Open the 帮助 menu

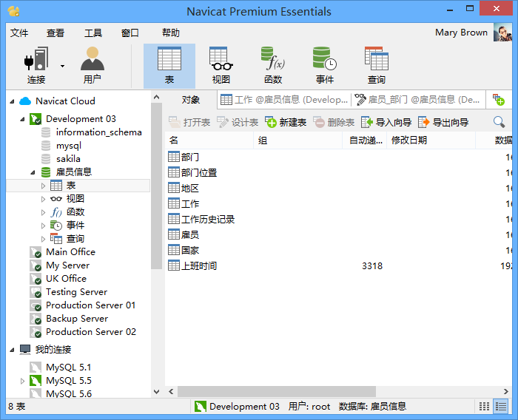(171, 33)
